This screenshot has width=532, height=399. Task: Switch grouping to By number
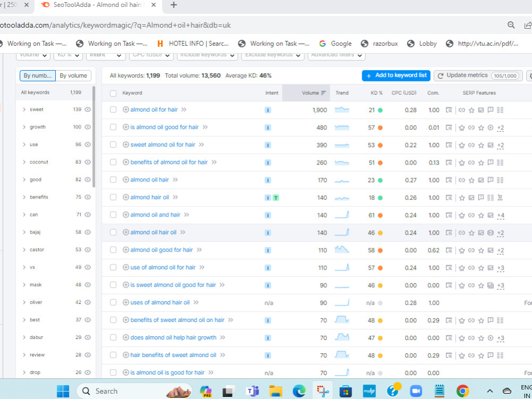point(38,76)
